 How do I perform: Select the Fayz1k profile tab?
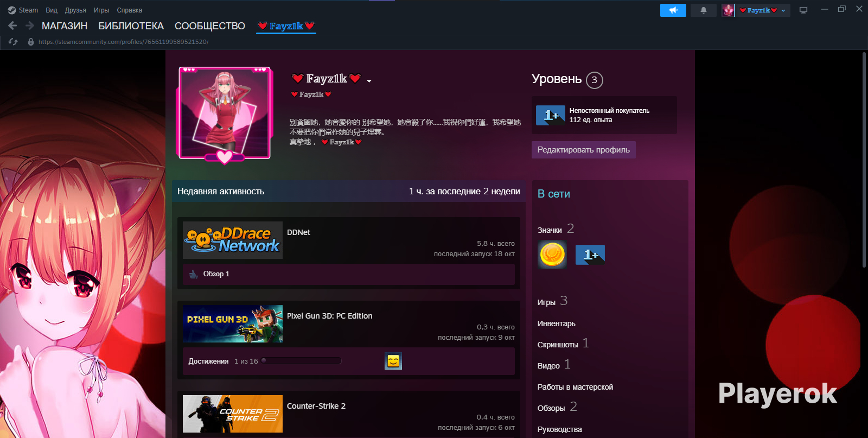286,26
